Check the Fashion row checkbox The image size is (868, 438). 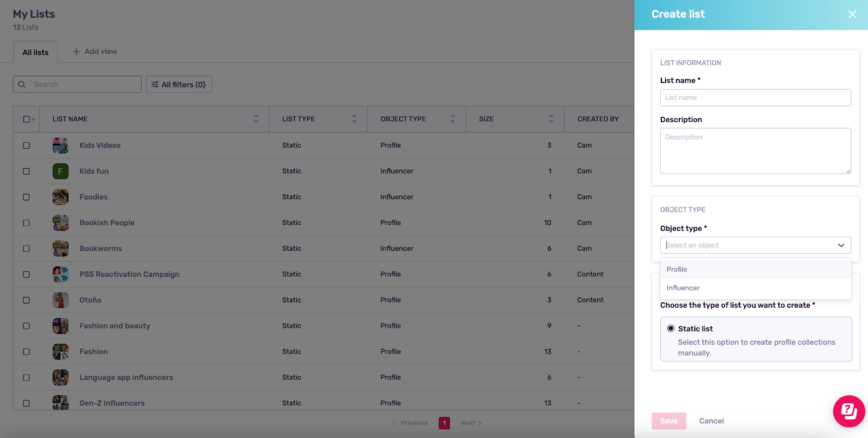[x=26, y=352]
